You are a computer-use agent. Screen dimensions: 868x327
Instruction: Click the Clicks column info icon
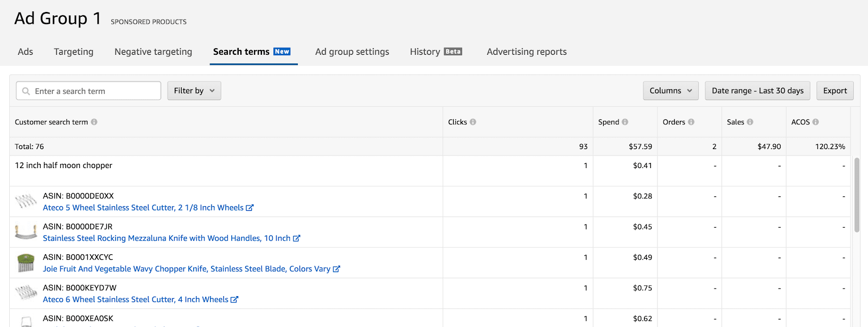pyautogui.click(x=473, y=122)
